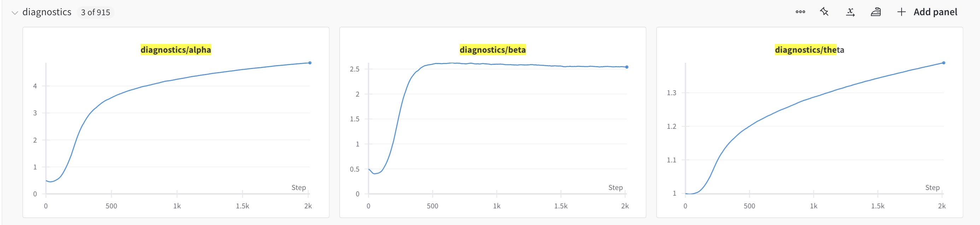Click the Step axis label in theta chart
Image resolution: width=980 pixels, height=225 pixels.
[932, 187]
